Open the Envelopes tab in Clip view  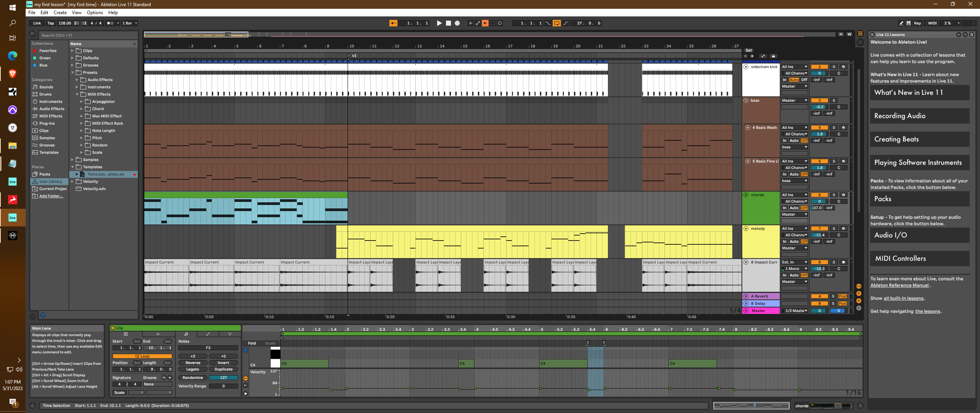(x=208, y=334)
